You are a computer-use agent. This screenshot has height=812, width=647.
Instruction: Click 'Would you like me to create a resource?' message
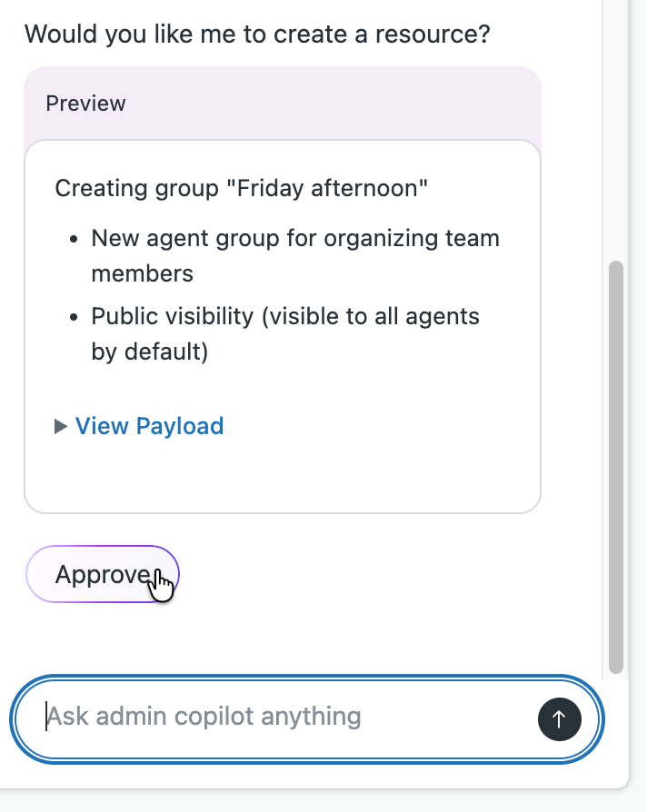tap(257, 35)
